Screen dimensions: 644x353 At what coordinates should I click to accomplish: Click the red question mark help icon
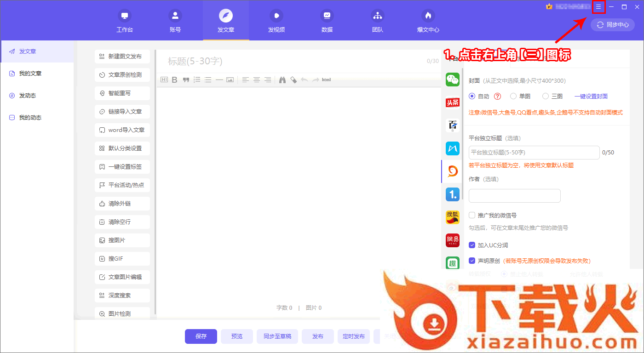(497, 97)
